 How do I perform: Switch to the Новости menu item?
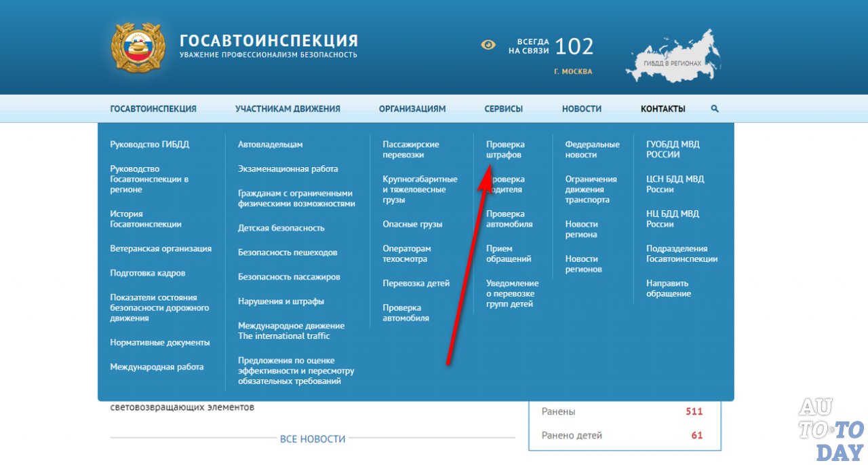[x=580, y=108]
